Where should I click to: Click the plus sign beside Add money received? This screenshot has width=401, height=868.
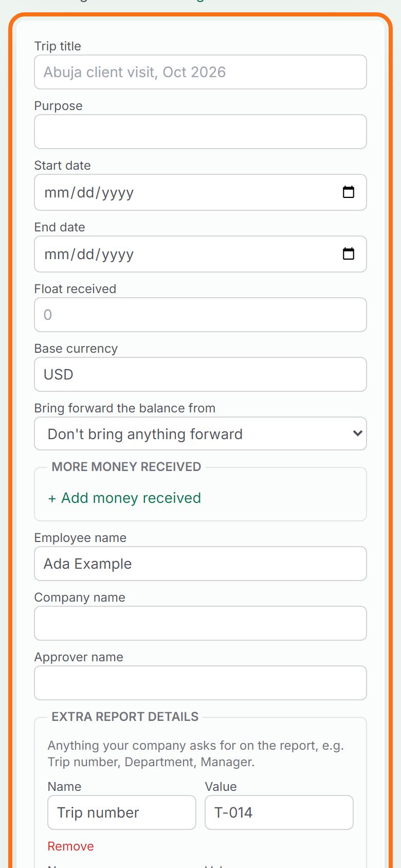pyautogui.click(x=52, y=498)
